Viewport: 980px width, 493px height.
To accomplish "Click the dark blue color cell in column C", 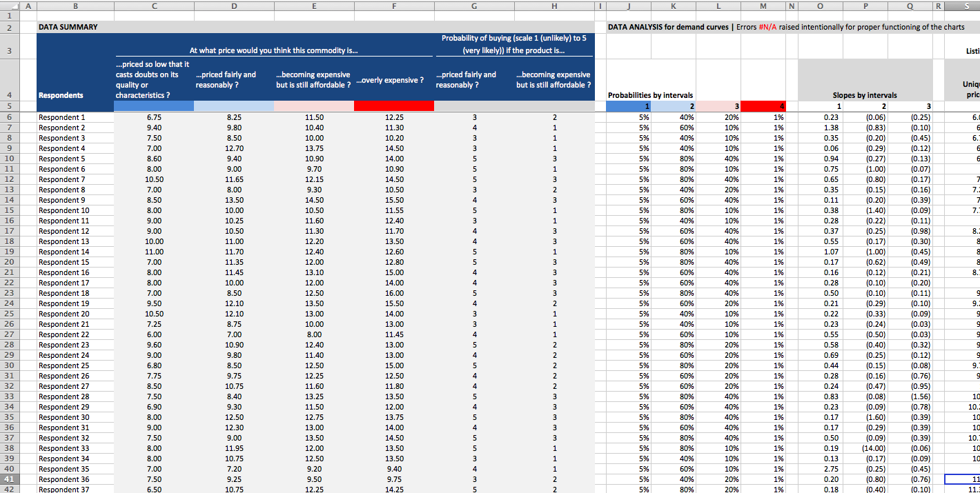I will click(x=154, y=105).
